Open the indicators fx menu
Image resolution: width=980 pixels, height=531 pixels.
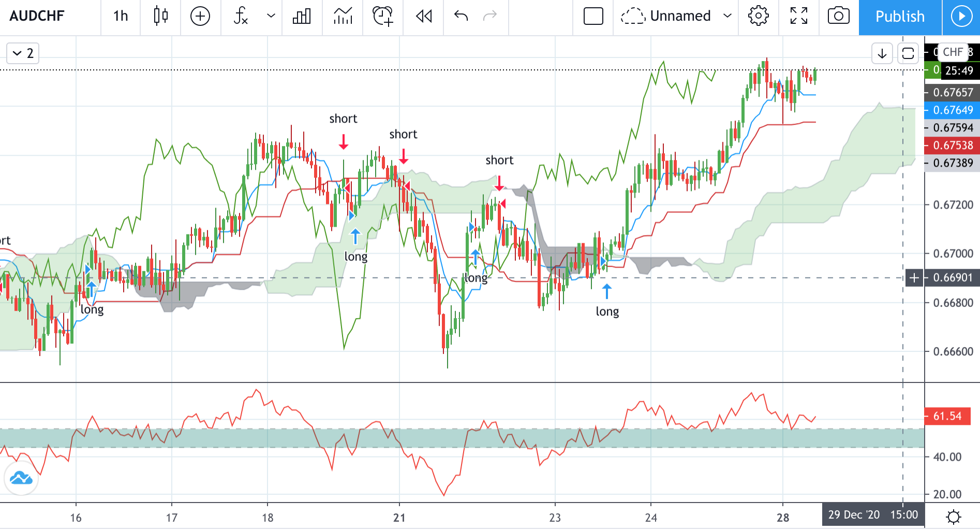pos(241,16)
